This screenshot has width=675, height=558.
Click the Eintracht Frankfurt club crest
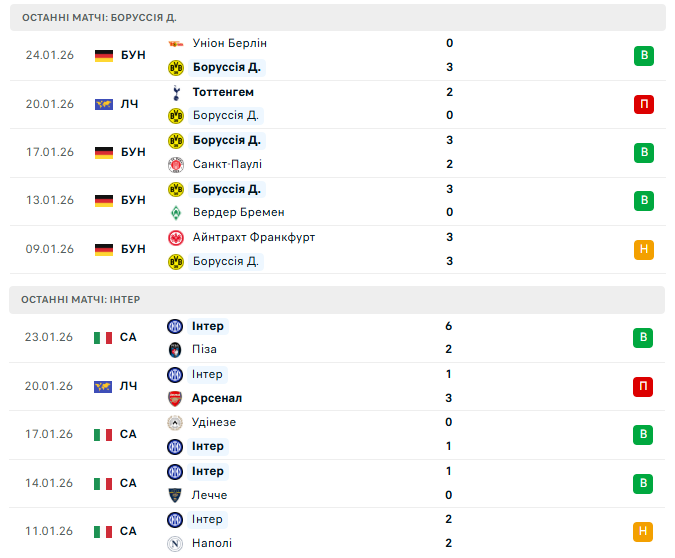pos(176,237)
